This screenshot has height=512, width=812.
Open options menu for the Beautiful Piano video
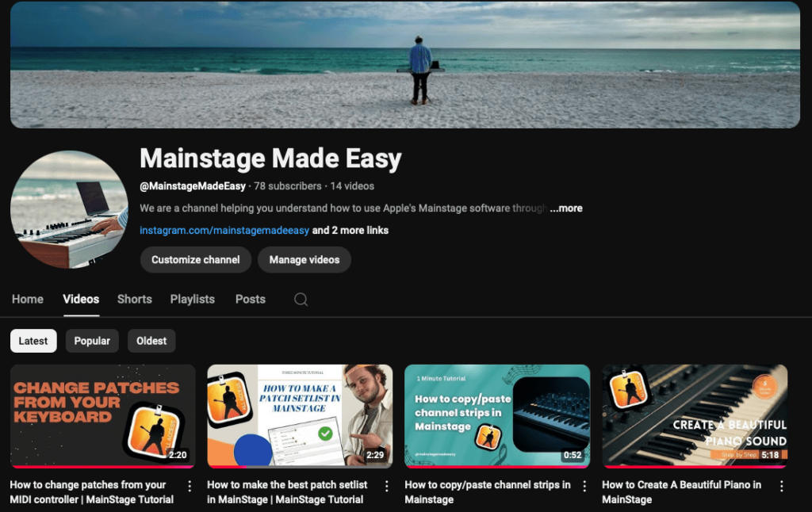coord(781,485)
